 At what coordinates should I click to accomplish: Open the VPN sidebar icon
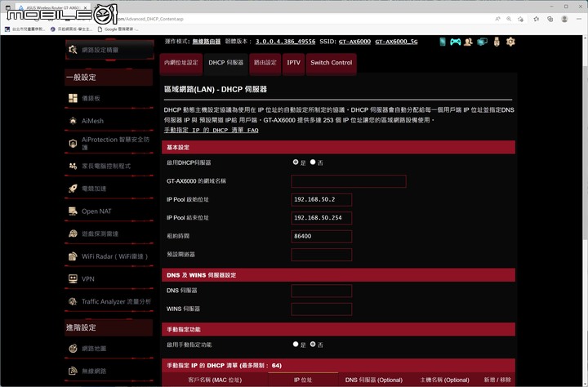tap(73, 278)
